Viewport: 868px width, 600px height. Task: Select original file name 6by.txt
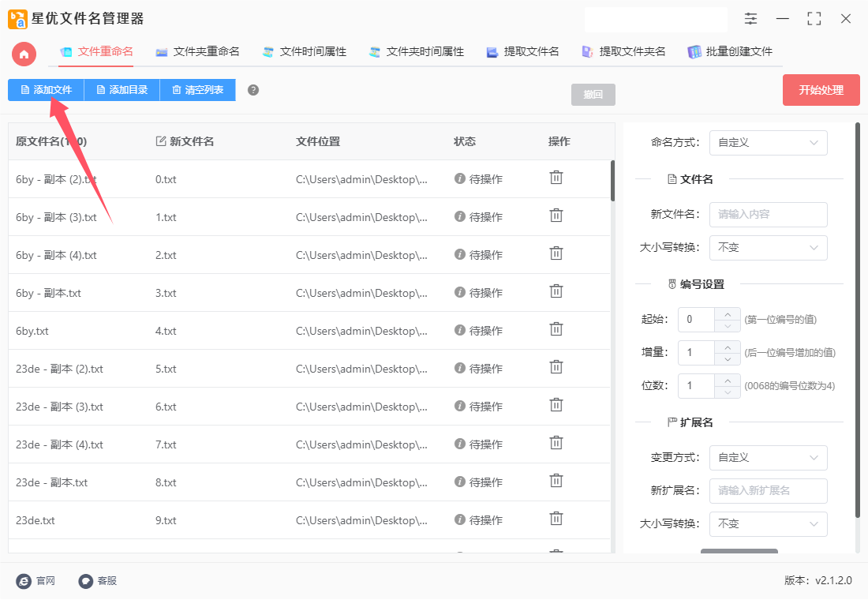(32, 332)
